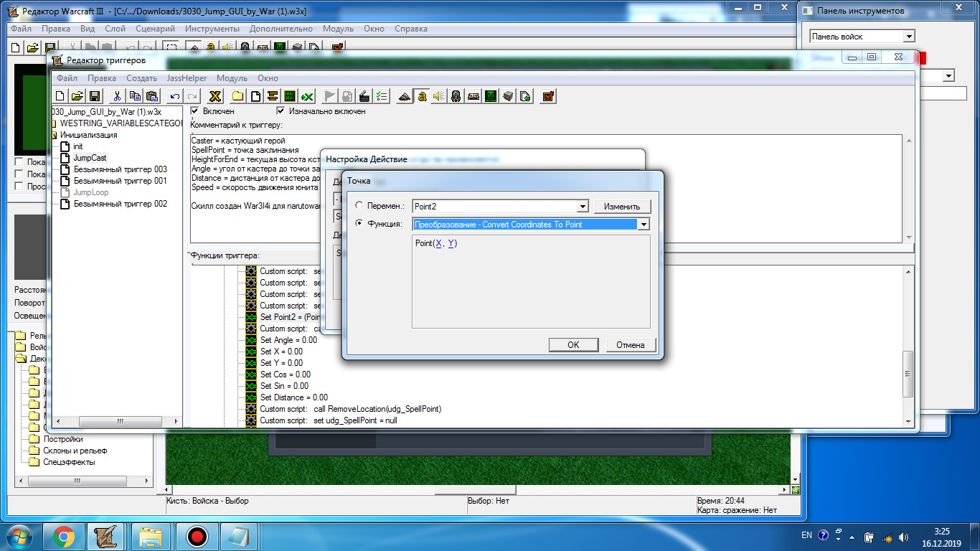This screenshot has height=551, width=980.
Task: Click Trigger Editor 'a' icon in trigger toolbar
Action: 422,96
